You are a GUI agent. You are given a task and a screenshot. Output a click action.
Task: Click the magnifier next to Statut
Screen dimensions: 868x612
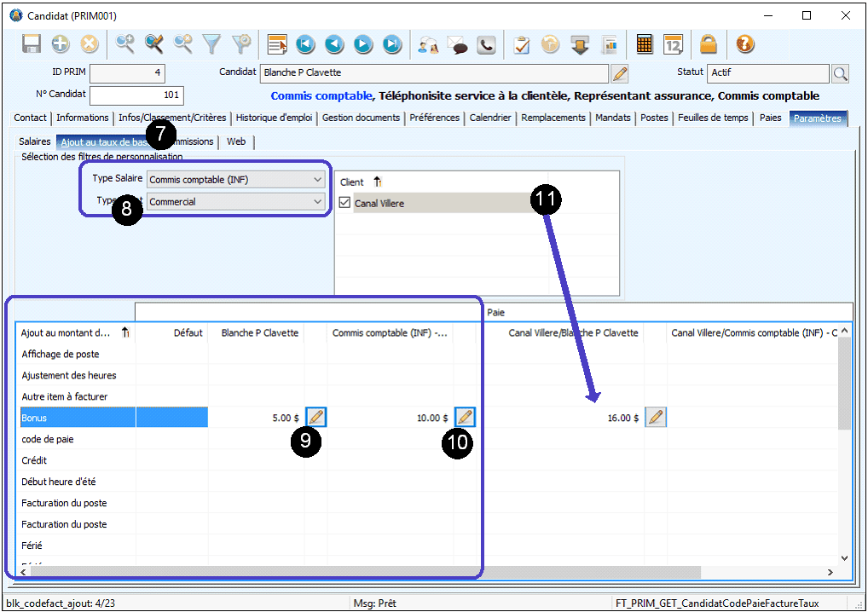[x=840, y=73]
